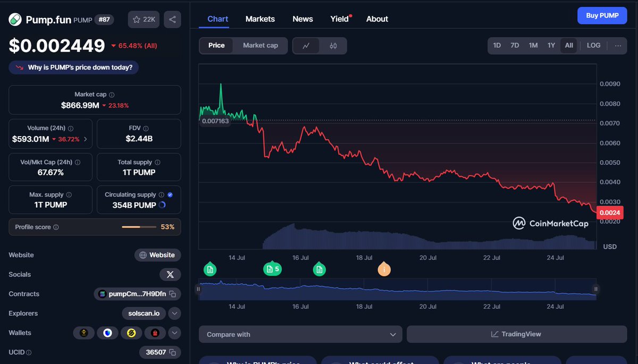This screenshot has width=638, height=364.
Task: Click the $0.002449 price heading
Action: (57, 46)
